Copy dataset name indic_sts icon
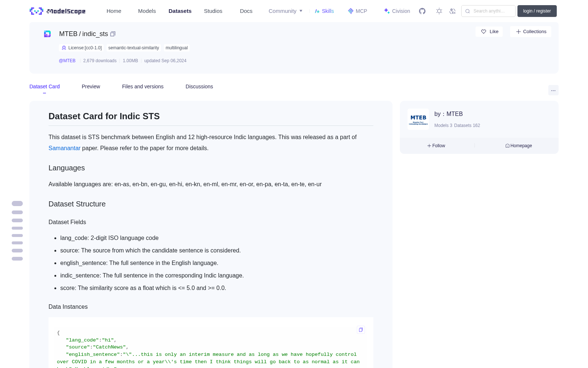Image resolution: width=588 pixels, height=368 pixels. tap(113, 34)
